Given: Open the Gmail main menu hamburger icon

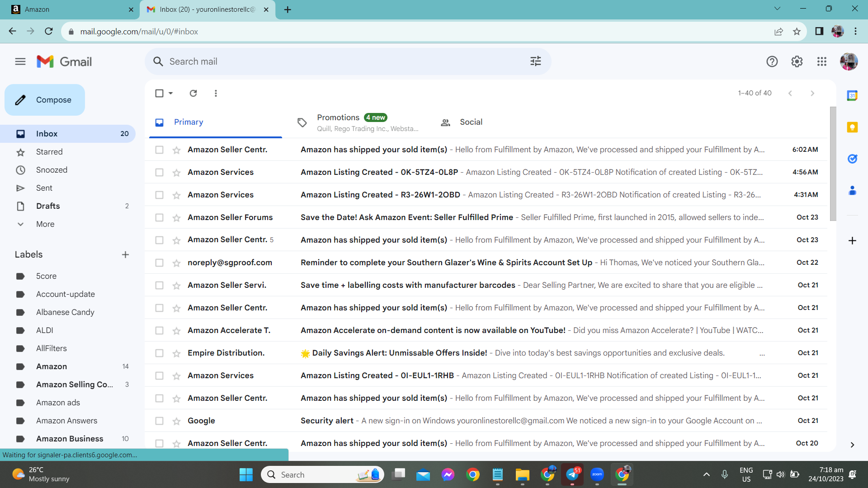Looking at the screenshot, I should pos(20,61).
